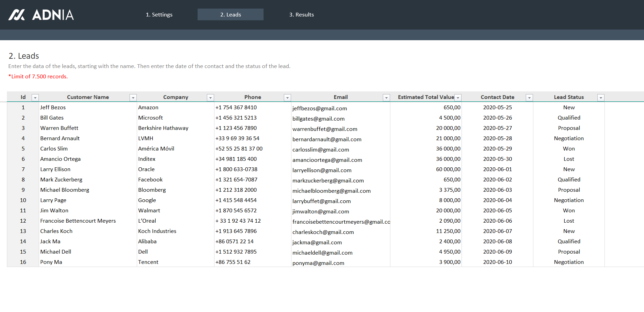Select the Berkshire Hathaway company cell
The width and height of the screenshot is (644, 312).
163,128
